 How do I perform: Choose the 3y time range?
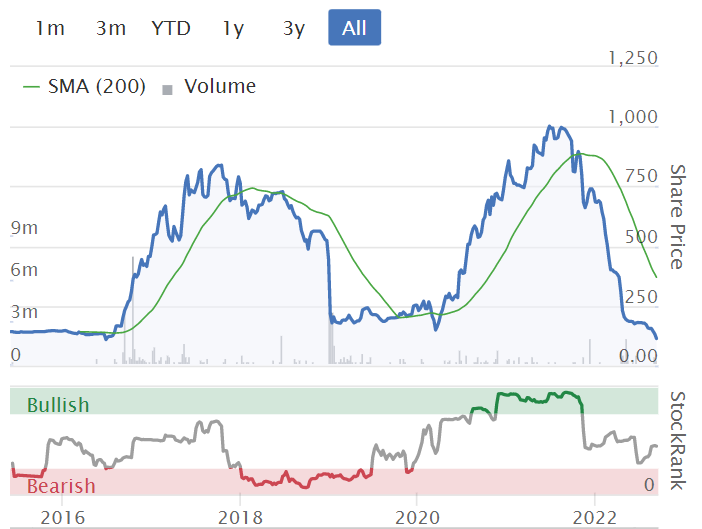(x=294, y=28)
